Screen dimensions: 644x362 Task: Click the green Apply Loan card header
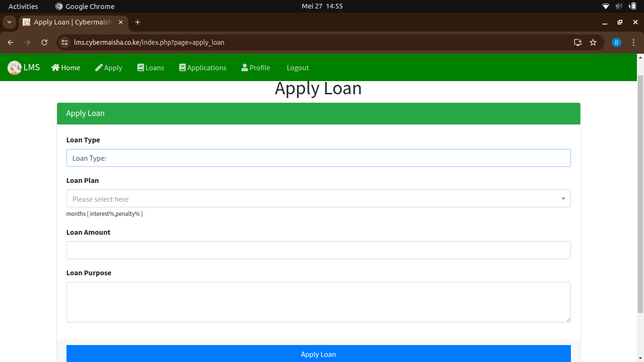pos(319,114)
